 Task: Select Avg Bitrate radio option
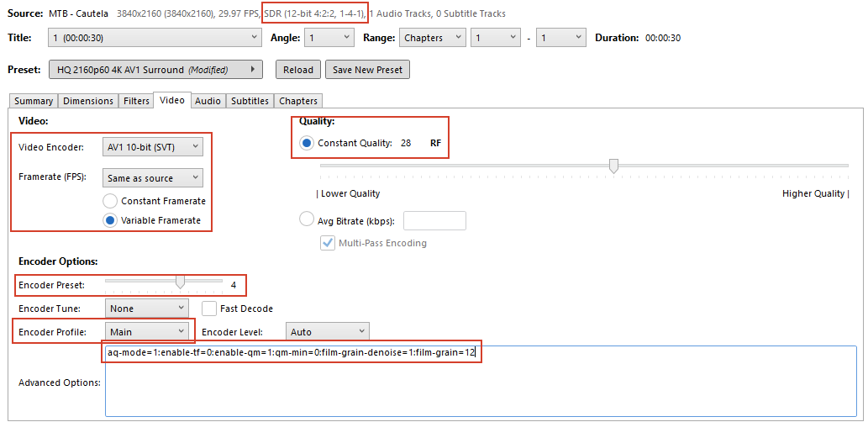tap(307, 220)
